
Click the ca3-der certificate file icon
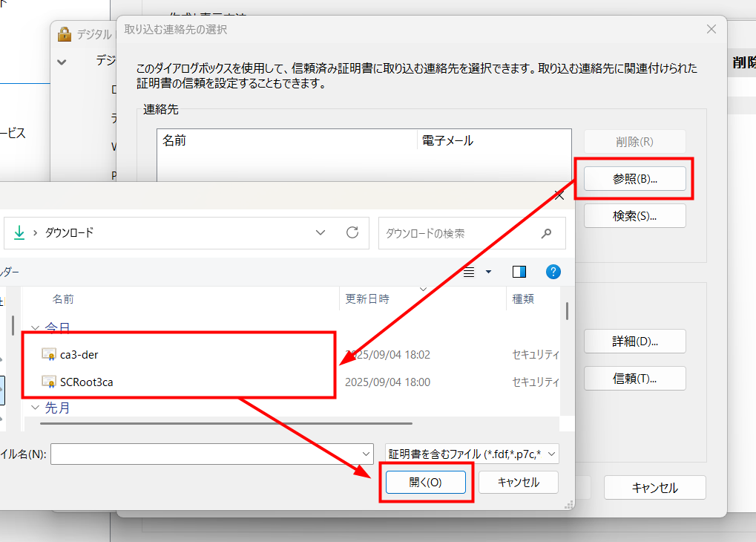pyautogui.click(x=49, y=354)
